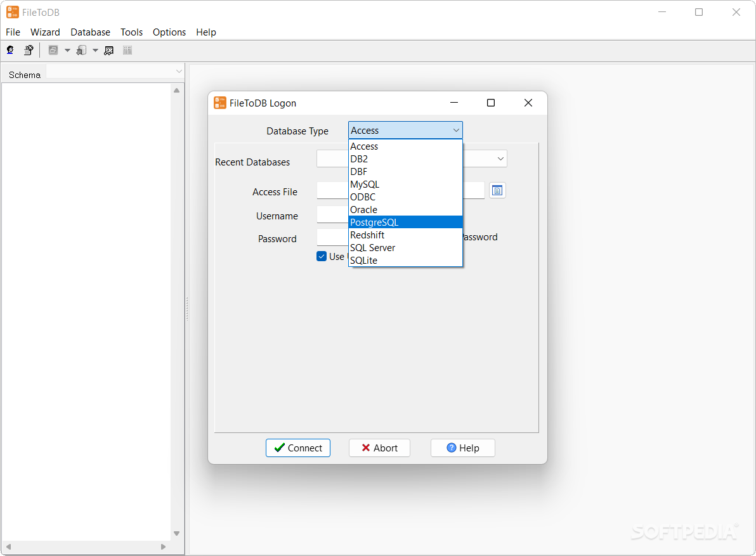This screenshot has height=556, width=756.
Task: Click schema panel scroll left arrow
Action: coord(8,547)
